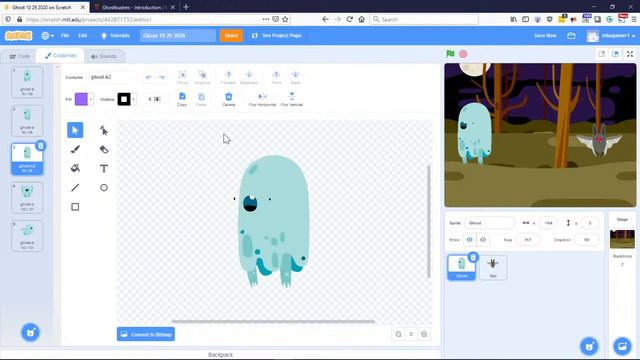Select the Fill bucket tool

[75, 168]
